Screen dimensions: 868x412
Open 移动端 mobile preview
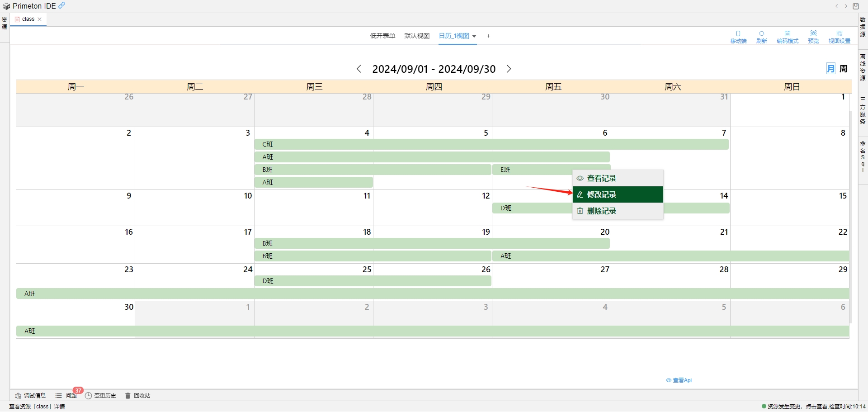(x=738, y=36)
